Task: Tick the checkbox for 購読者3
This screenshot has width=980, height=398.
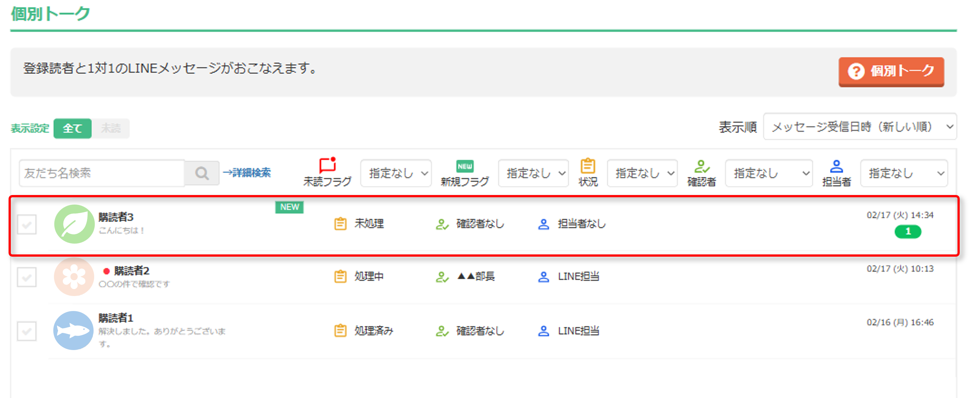Action: click(27, 224)
